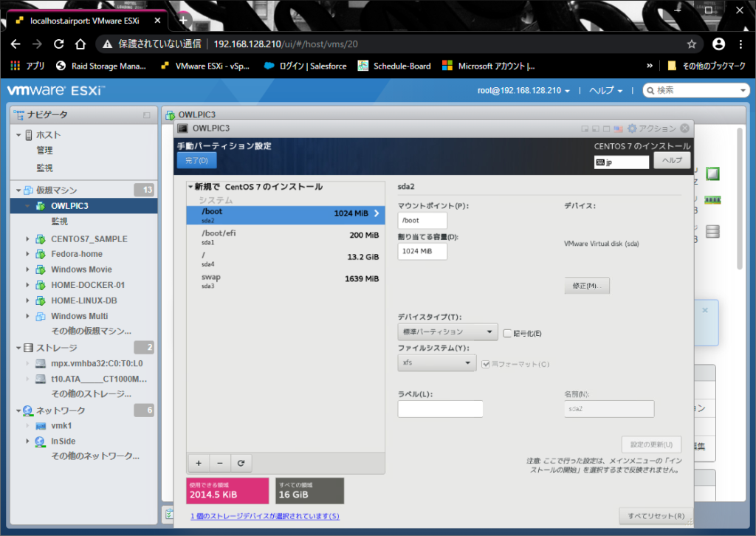This screenshot has height=536, width=756.
Task: Collapse 新規で CentOS 7 のインストール section
Action: click(191, 187)
